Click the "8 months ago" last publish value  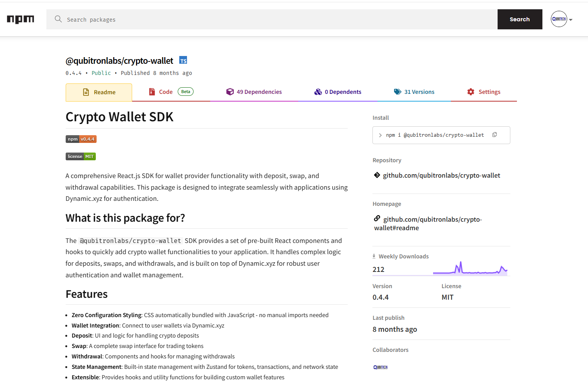tap(395, 329)
